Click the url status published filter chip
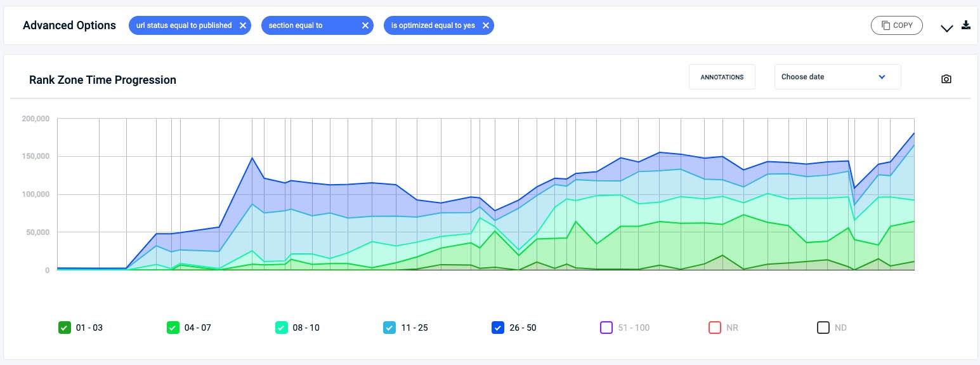 click(x=184, y=25)
